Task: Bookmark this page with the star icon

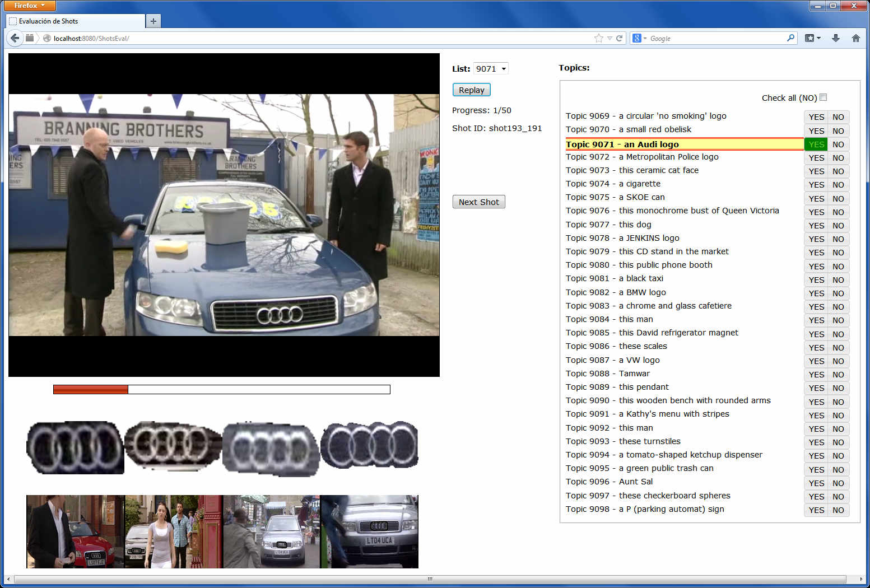Action: tap(599, 38)
